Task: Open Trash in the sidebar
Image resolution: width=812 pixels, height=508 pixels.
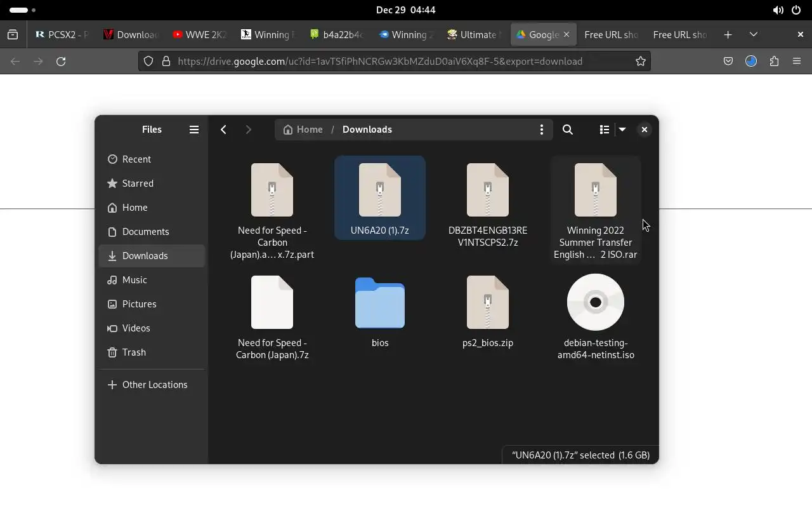Action: (152, 352)
